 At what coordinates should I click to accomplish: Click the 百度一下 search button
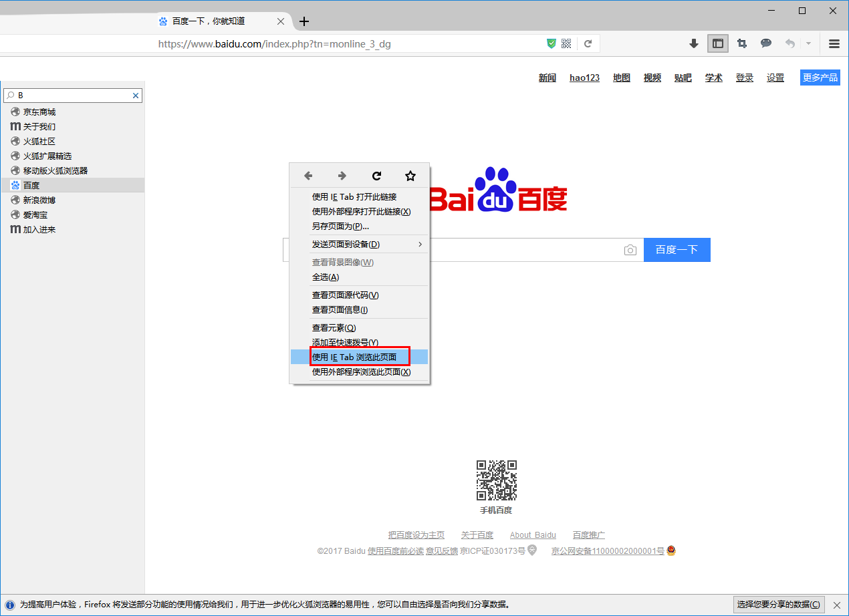(677, 250)
